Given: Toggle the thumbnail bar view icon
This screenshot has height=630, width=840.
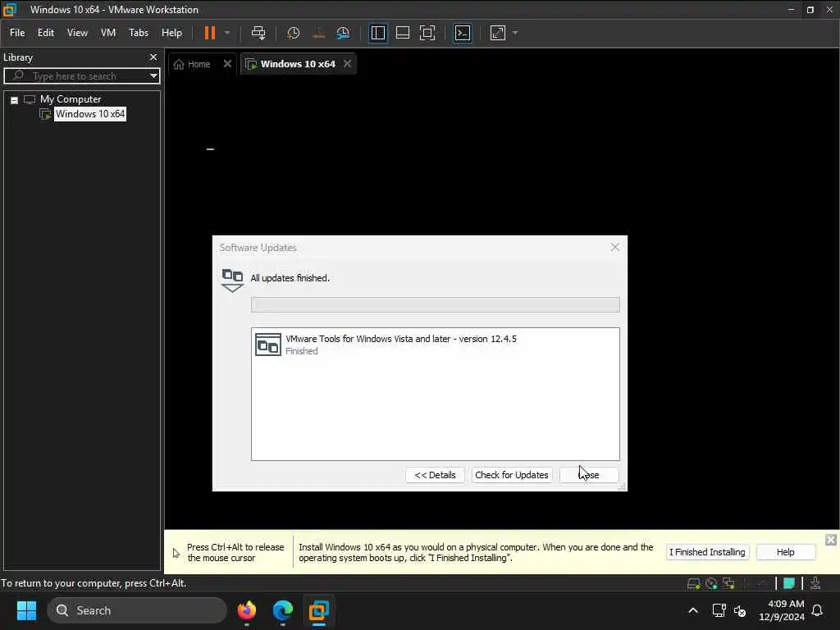Looking at the screenshot, I should [402, 33].
